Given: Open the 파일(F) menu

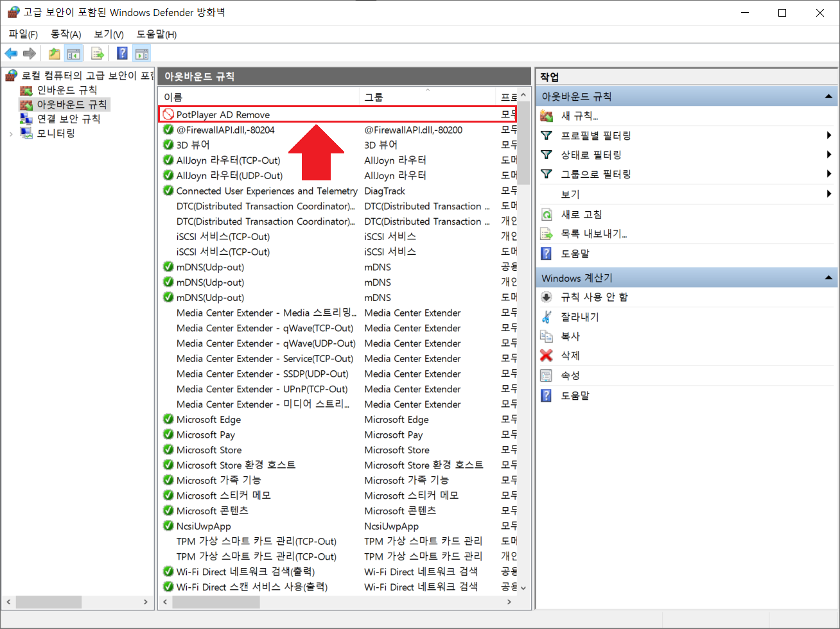Looking at the screenshot, I should tap(23, 34).
